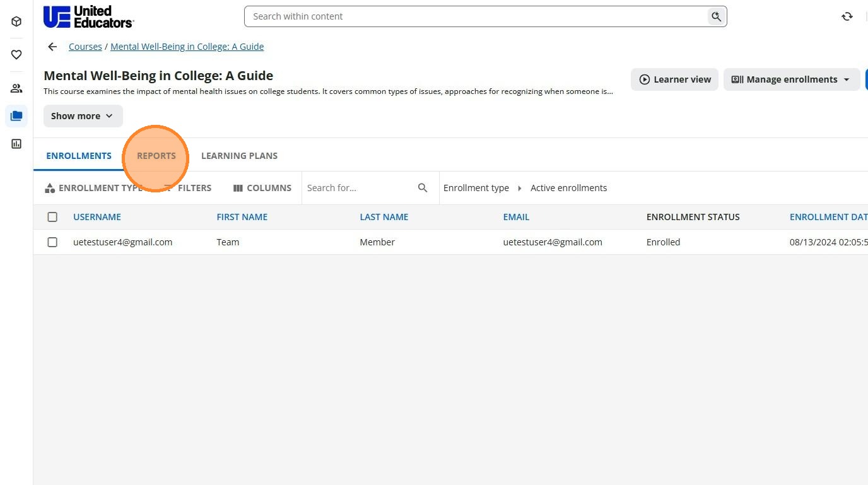Click the search magnifier in content search
This screenshot has height=485, width=868.
pyautogui.click(x=715, y=16)
